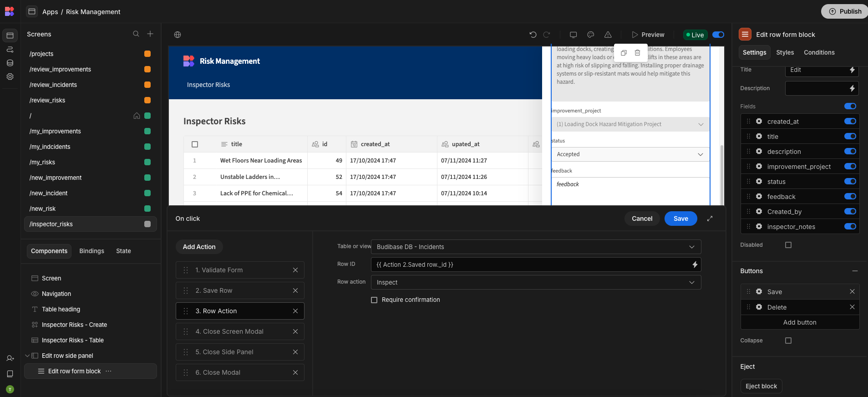This screenshot has width=868, height=397.
Task: Switch to the Styles tab
Action: 785,52
